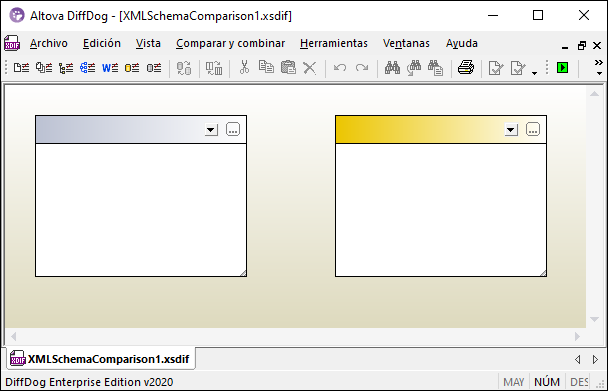608x391 pixels.
Task: Click the DiffDog Enterprise Edition v2020 status text
Action: tap(89, 382)
